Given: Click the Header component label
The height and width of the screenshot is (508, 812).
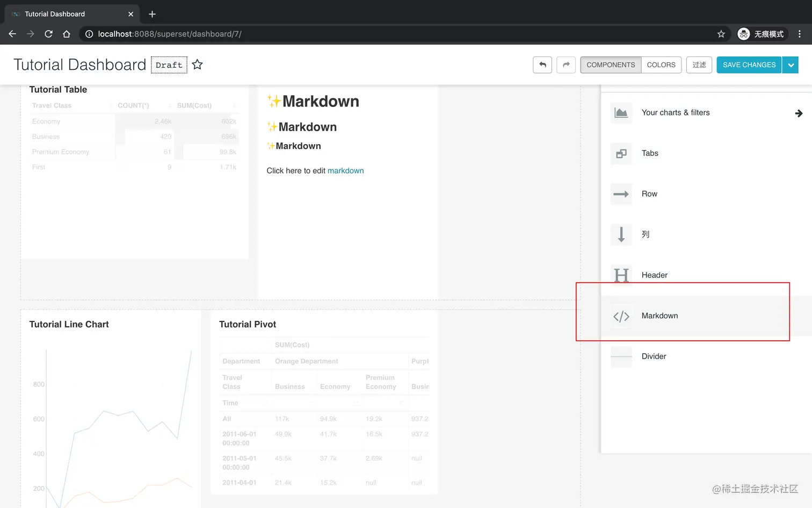Looking at the screenshot, I should click(654, 275).
